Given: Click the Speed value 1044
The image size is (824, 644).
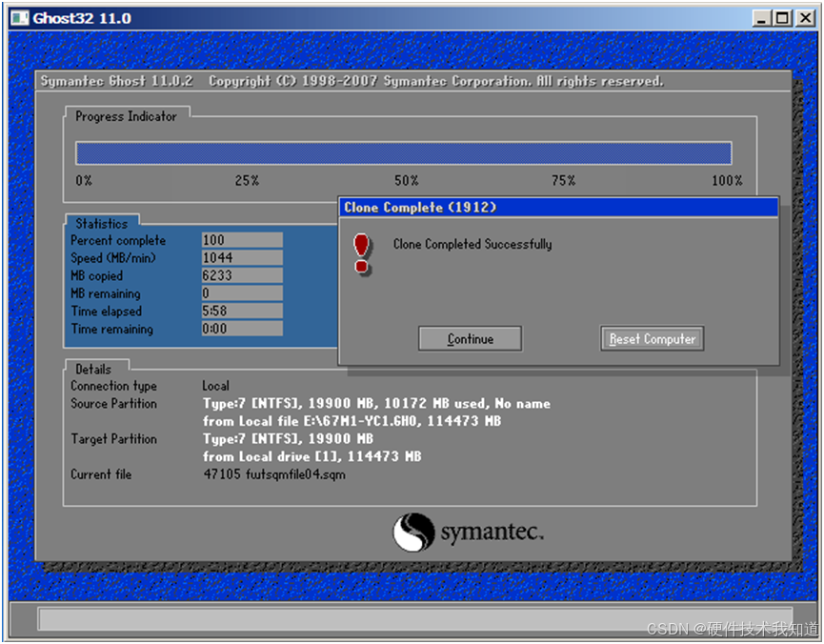Looking at the screenshot, I should click(x=242, y=257).
